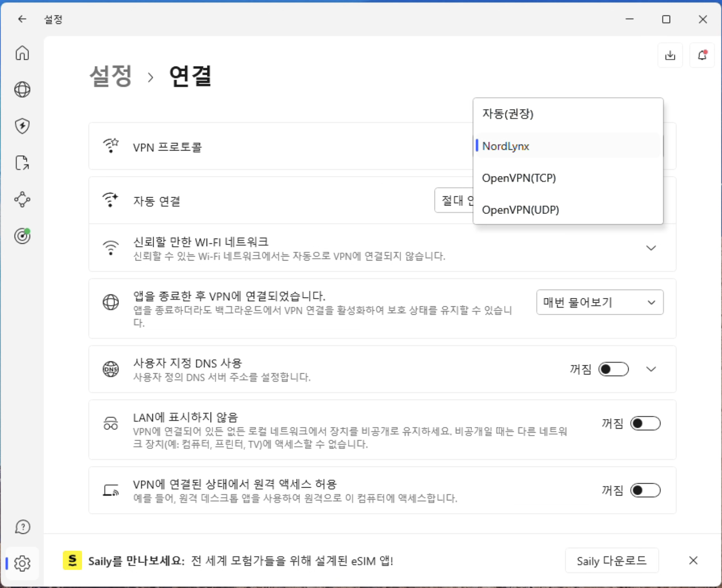Toggle remote access while connected switch

click(x=645, y=490)
